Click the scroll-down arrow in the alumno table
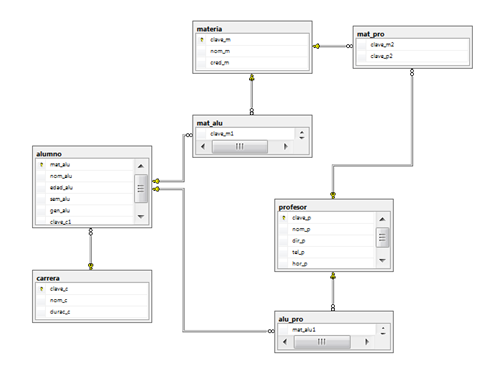This screenshot has height=379, width=484. [141, 216]
